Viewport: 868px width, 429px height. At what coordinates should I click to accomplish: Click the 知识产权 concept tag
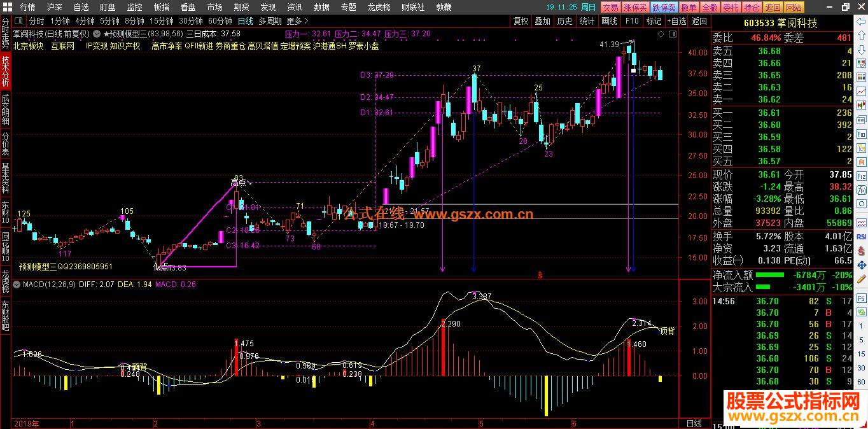pyautogui.click(x=125, y=46)
